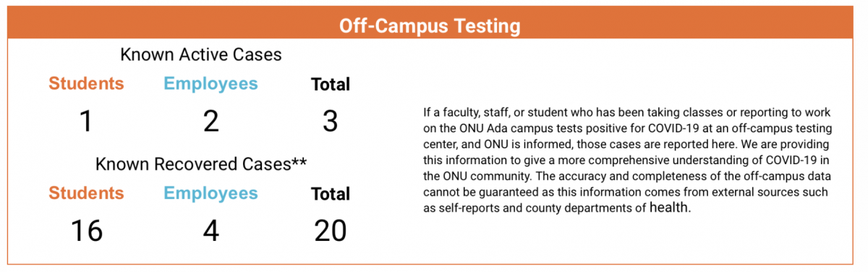Viewport: 868px width, 272px height.
Task: Select the active students count 1
Action: pyautogui.click(x=86, y=121)
